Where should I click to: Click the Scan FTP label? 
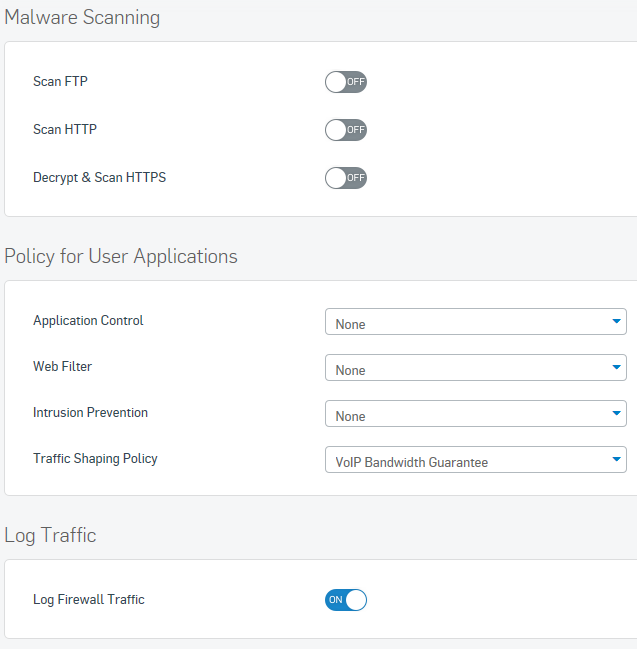[60, 81]
